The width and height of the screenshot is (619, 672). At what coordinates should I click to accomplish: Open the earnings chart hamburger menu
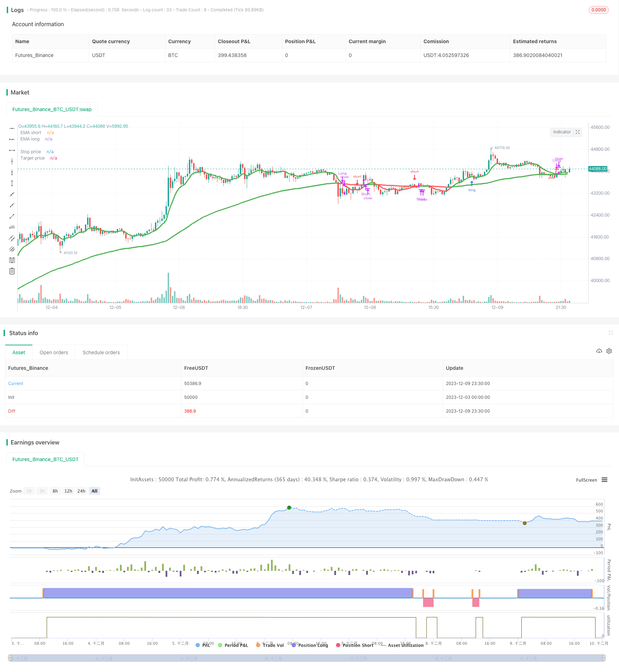(x=604, y=480)
